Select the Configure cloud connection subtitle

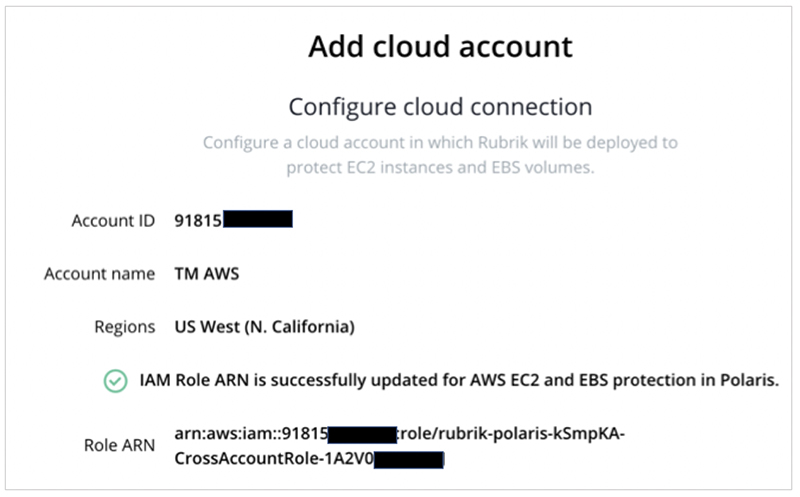coord(440,107)
